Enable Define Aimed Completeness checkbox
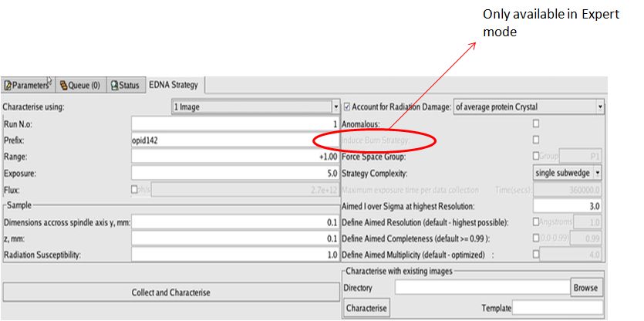This screenshot has width=644, height=321. (x=536, y=238)
